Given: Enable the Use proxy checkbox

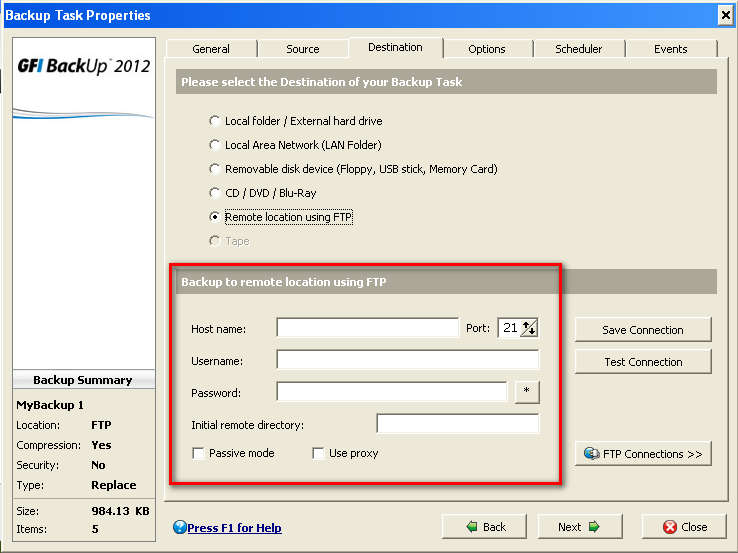Looking at the screenshot, I should [318, 453].
